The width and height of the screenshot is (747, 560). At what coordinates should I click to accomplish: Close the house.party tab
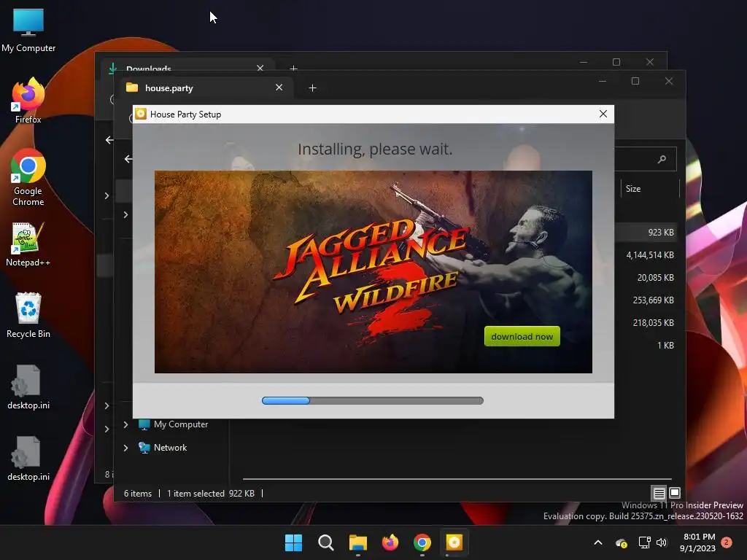click(x=279, y=87)
